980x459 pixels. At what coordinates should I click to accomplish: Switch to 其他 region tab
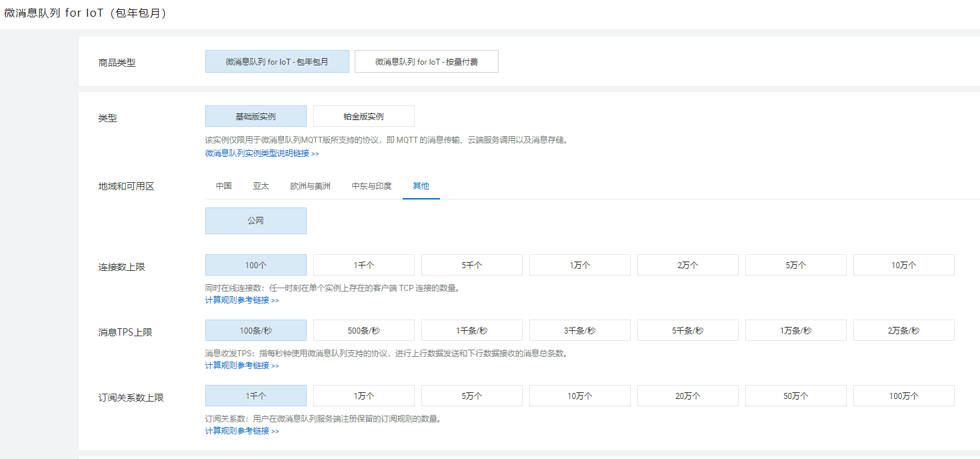421,186
